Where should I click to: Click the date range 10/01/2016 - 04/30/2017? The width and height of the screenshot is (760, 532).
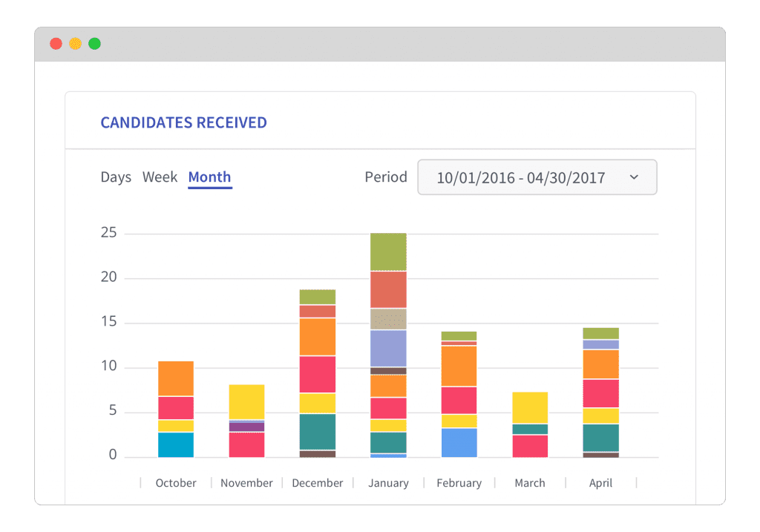[x=520, y=177]
